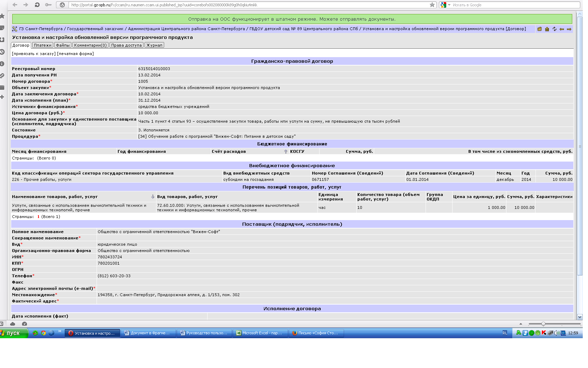588x368 pixels.
Task: Open the Info sidebar panel icon
Action: 2,64
